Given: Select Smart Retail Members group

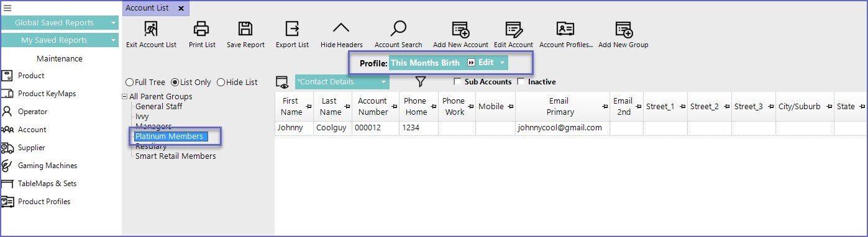Looking at the screenshot, I should pyautogui.click(x=176, y=156).
